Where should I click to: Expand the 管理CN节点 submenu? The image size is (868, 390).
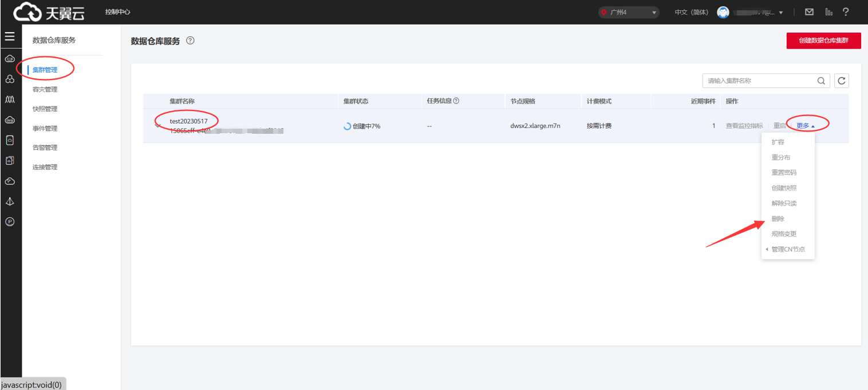tap(788, 249)
